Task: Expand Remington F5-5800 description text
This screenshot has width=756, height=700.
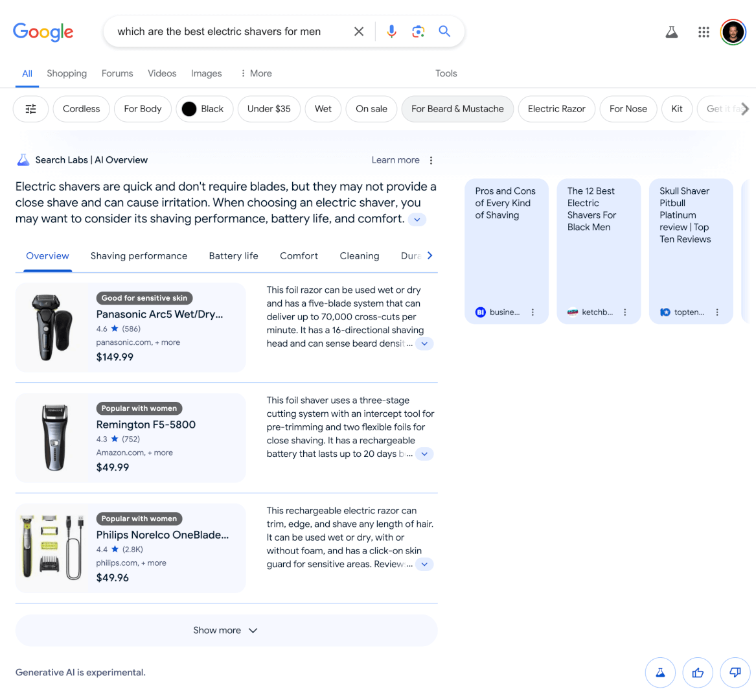Action: point(424,454)
